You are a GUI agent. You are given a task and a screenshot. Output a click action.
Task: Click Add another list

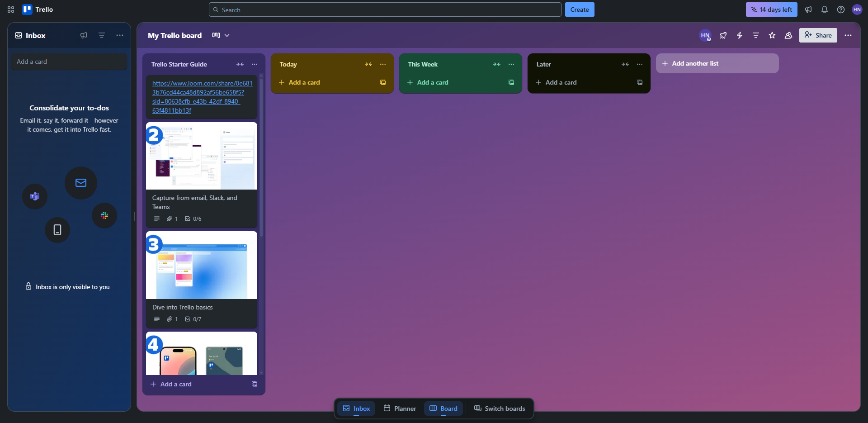717,63
